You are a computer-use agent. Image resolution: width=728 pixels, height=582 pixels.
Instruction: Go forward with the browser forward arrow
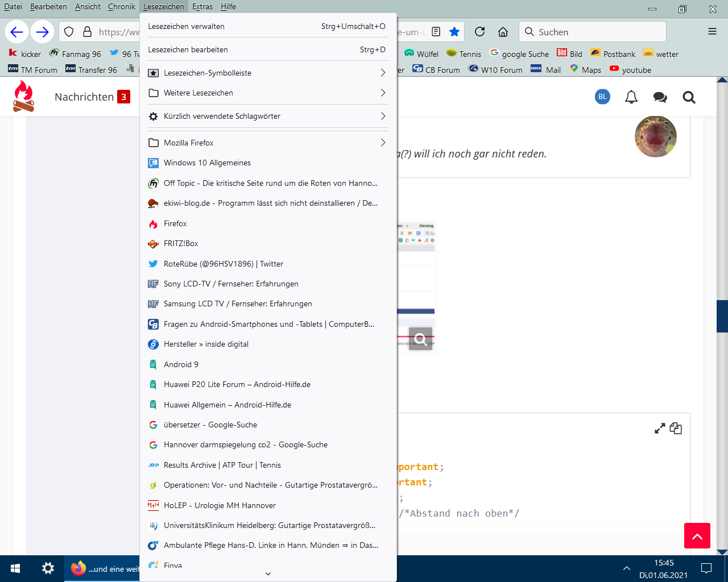(x=42, y=32)
